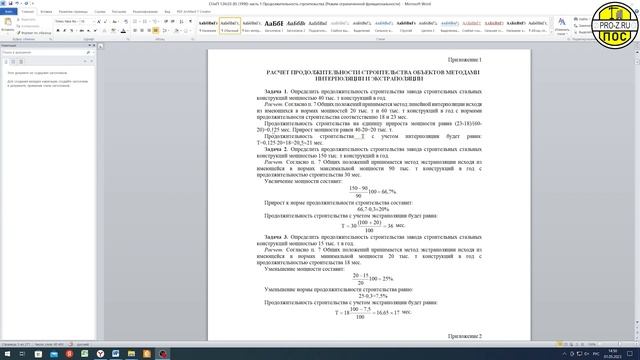Apply text highlight color marker
The width and height of the screenshot is (640, 360).
[x=113, y=30]
